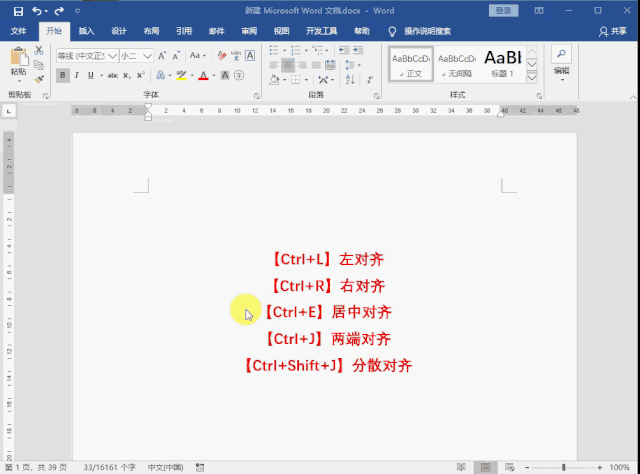Click phonetic guide icon
This screenshot has width=640, height=474.
click(x=236, y=56)
